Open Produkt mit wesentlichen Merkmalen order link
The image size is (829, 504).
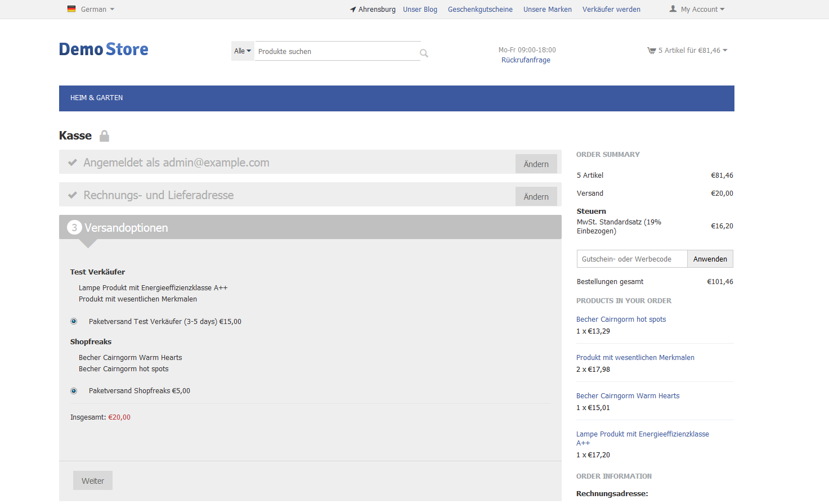[x=635, y=358]
